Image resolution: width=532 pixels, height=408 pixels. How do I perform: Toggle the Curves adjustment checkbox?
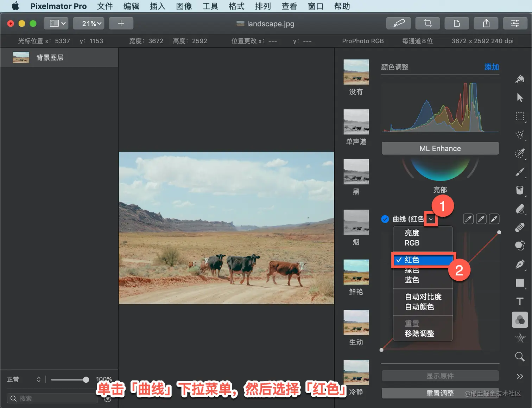[385, 219]
